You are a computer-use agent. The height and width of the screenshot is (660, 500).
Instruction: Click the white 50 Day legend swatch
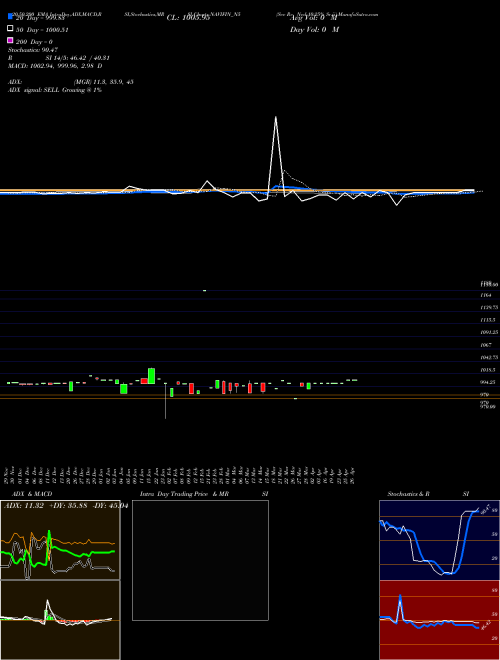10,29
